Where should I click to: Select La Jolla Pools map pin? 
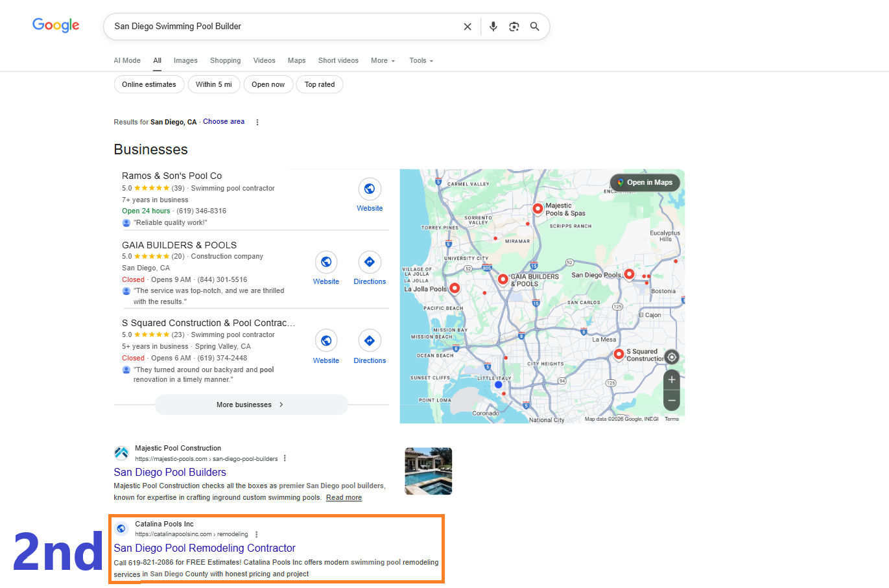click(x=455, y=288)
